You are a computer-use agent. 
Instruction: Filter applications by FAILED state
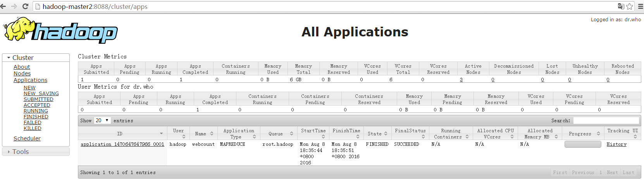(x=33, y=123)
